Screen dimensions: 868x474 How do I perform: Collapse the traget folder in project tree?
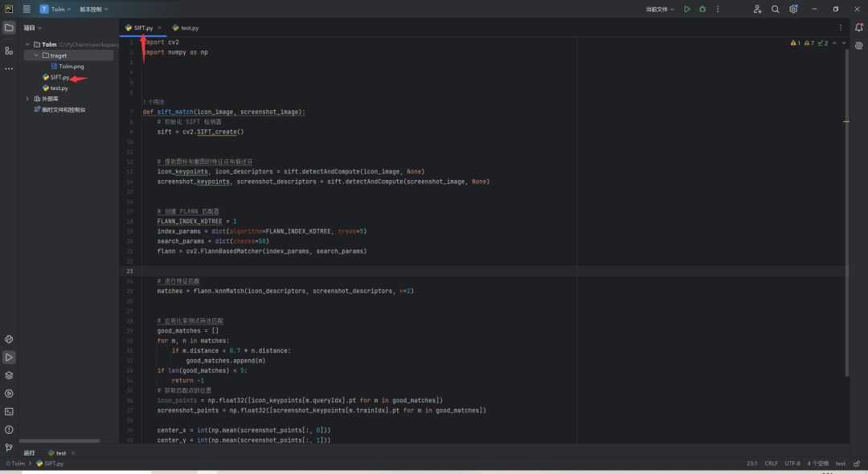36,55
